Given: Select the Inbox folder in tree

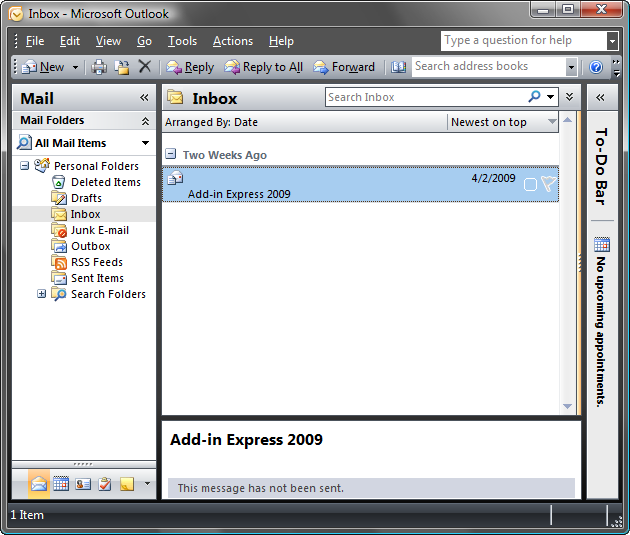Looking at the screenshot, I should [85, 214].
